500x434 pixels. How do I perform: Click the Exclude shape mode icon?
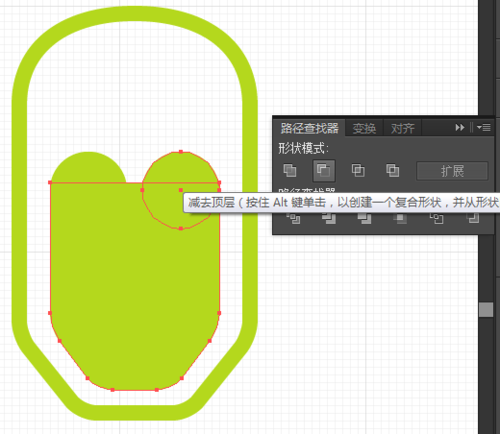point(392,170)
